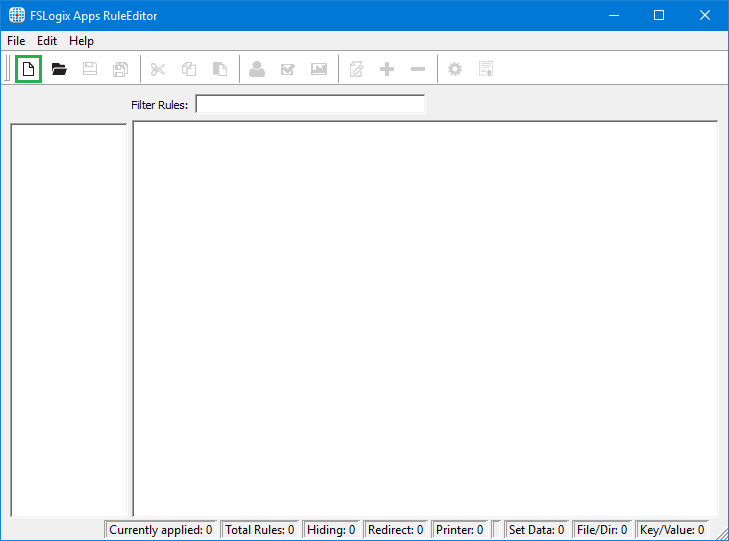Click the Apply Rules checkmark icon

pyautogui.click(x=288, y=69)
